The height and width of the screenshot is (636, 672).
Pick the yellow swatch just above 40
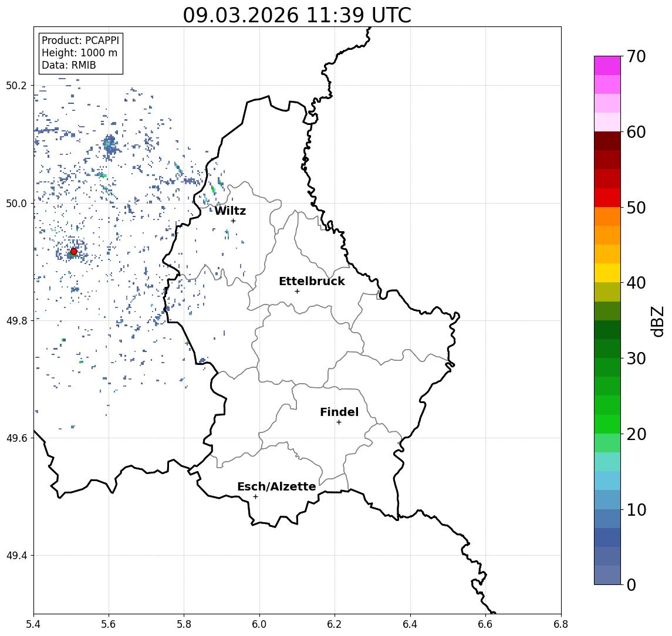pyautogui.click(x=607, y=273)
